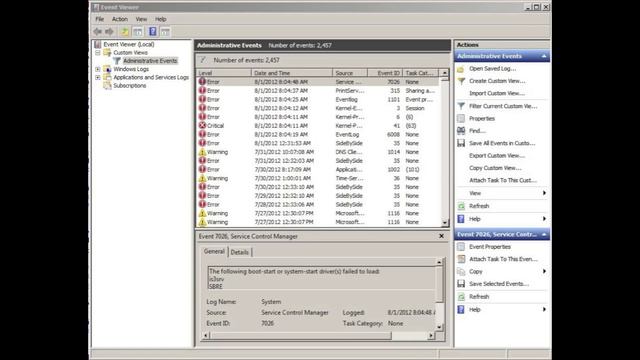This screenshot has height=360, width=640.
Task: Click the Refresh icon under Event 7026 actions
Action: click(x=461, y=297)
